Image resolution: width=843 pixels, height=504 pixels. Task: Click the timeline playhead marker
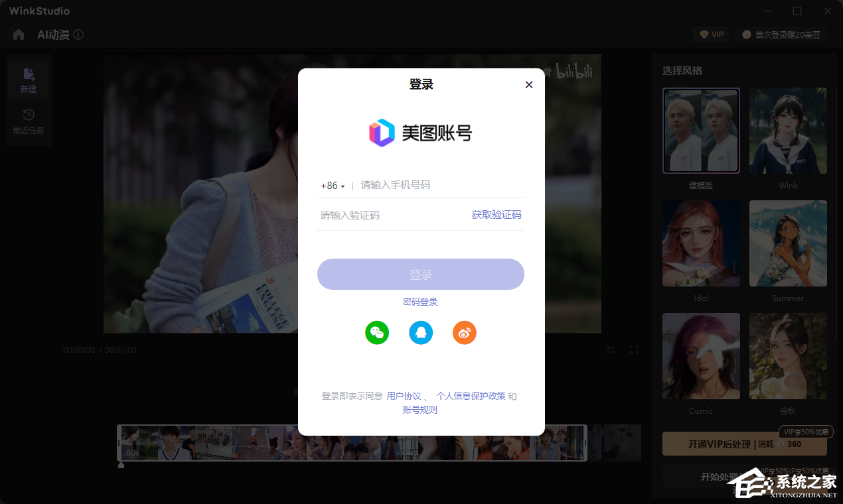click(121, 465)
